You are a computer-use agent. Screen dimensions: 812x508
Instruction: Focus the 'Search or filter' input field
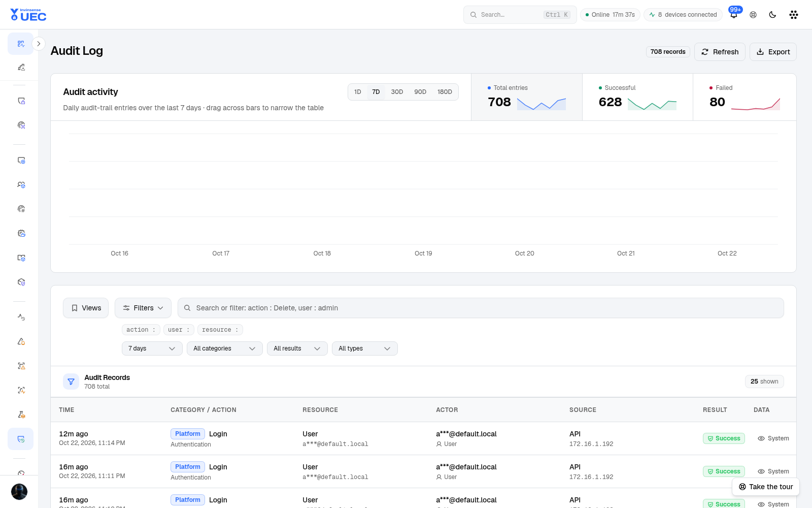[x=481, y=308]
